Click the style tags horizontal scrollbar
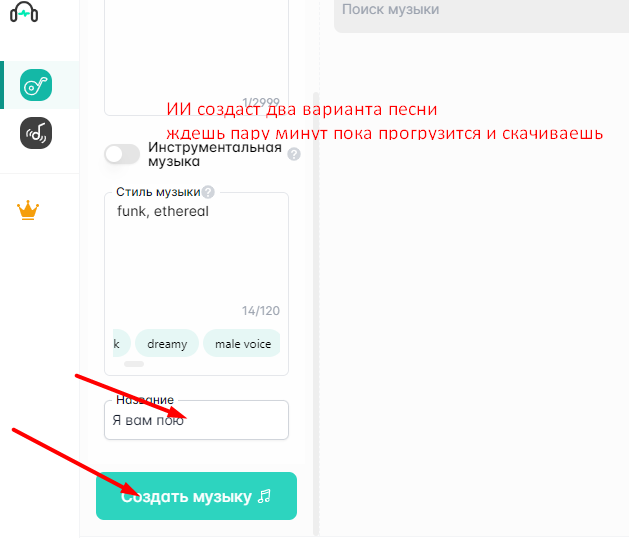 pyautogui.click(x=134, y=364)
